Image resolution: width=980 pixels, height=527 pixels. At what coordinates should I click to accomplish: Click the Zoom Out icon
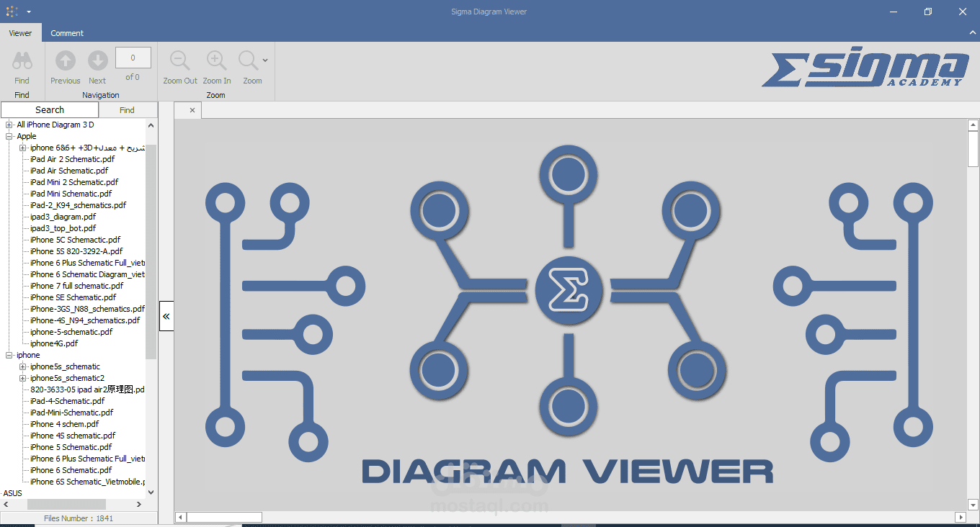(179, 60)
